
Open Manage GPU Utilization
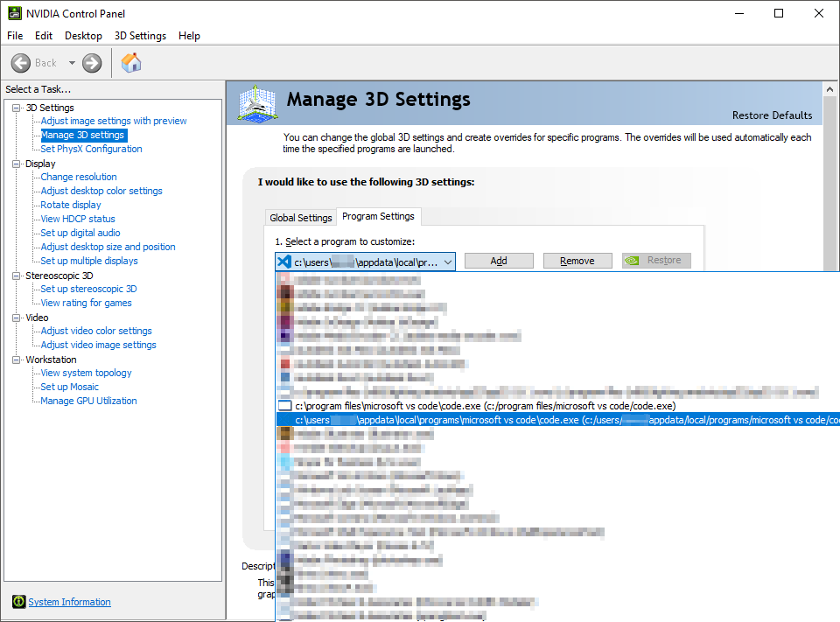(x=88, y=401)
